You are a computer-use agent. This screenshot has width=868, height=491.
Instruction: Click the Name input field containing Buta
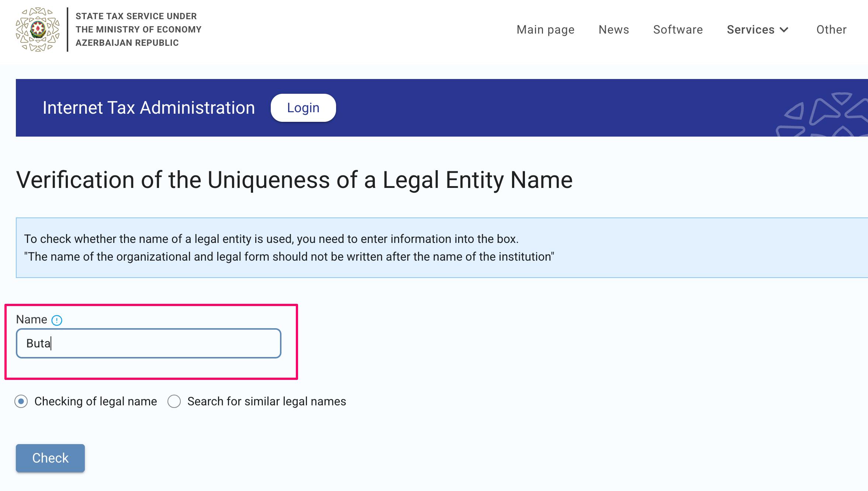148,343
